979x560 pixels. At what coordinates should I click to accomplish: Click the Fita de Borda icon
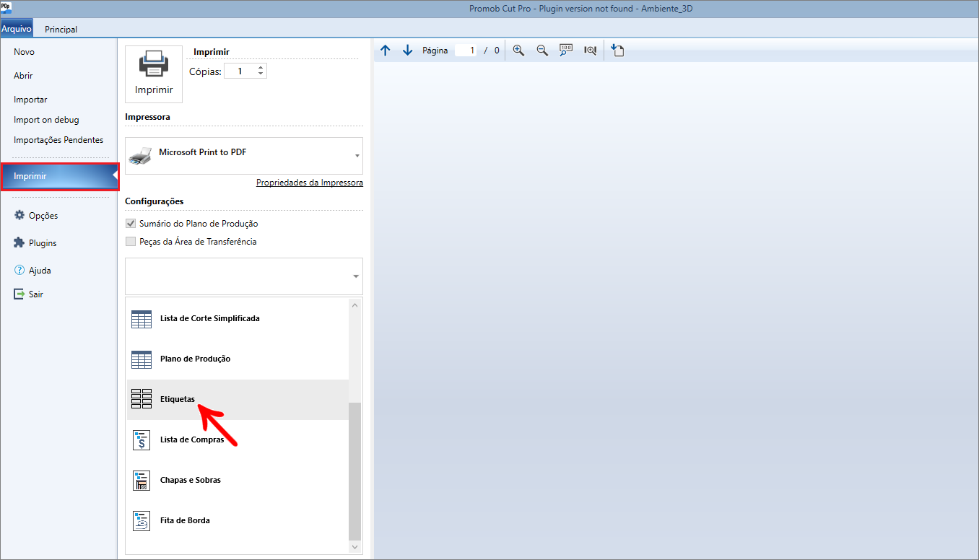[142, 521]
